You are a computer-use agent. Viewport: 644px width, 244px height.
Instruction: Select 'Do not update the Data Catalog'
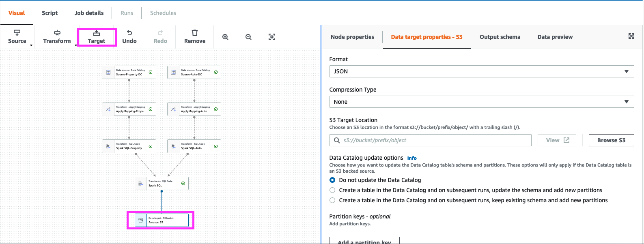tap(332, 180)
